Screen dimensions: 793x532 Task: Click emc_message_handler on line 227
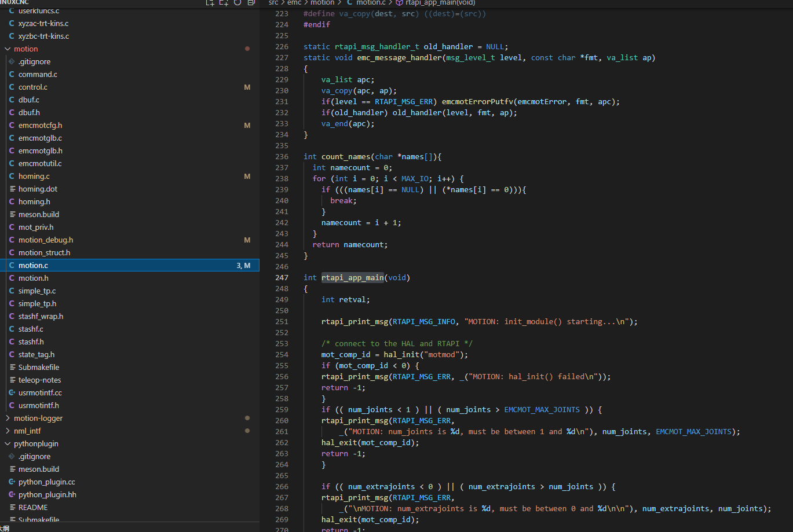[400, 57]
